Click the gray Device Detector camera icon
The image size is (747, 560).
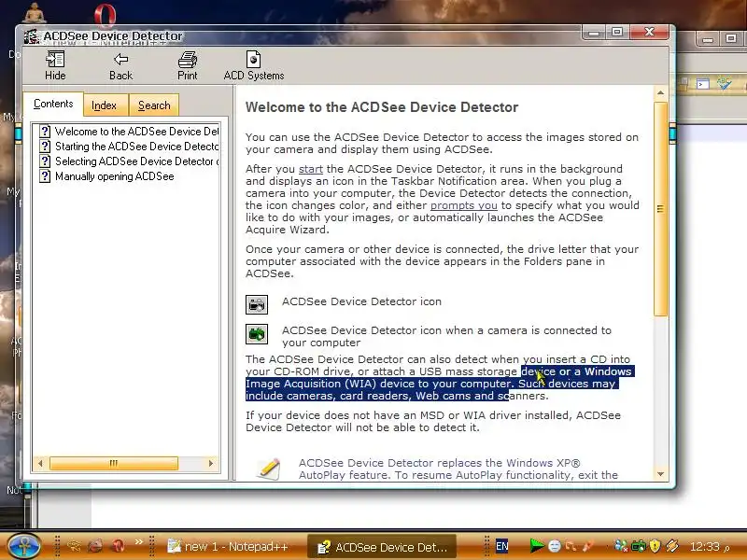pyautogui.click(x=257, y=305)
